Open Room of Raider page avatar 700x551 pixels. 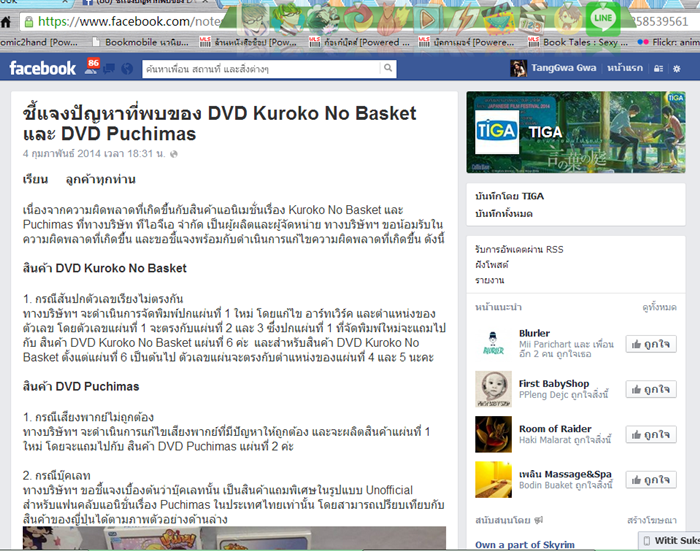coord(493,434)
